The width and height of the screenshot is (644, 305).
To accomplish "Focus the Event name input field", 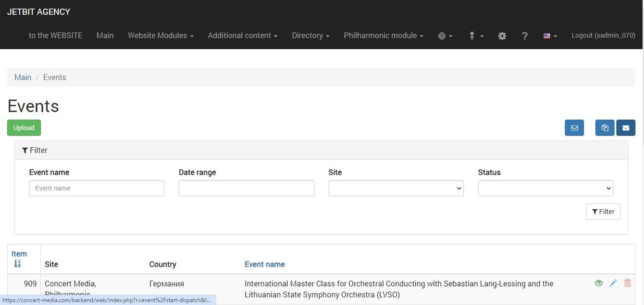I will tap(97, 188).
